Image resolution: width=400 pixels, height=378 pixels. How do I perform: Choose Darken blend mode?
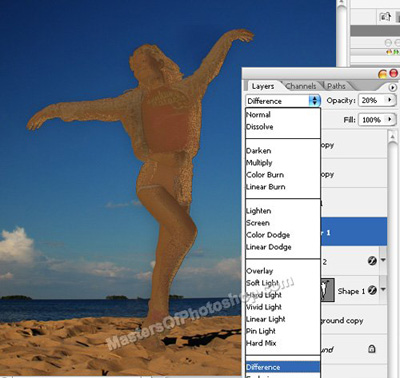(x=259, y=151)
